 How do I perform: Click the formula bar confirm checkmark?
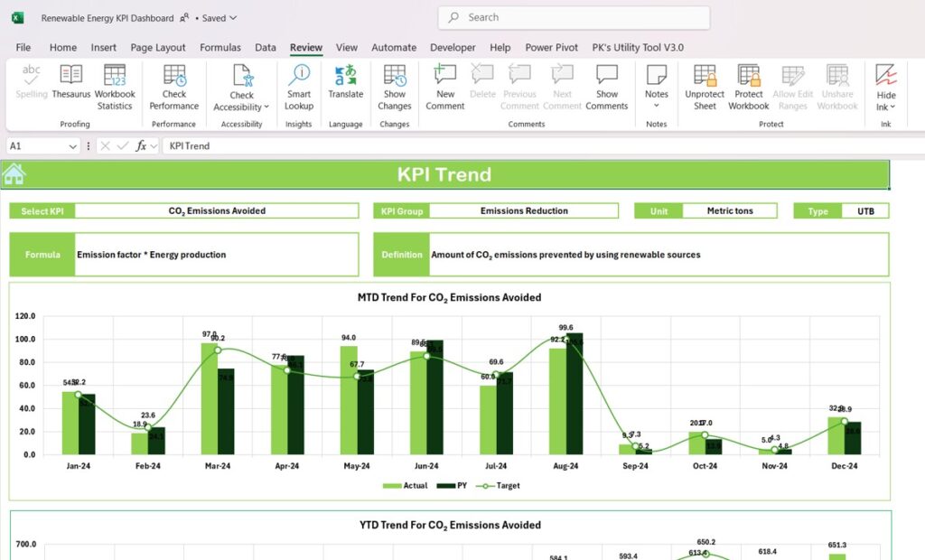point(123,145)
